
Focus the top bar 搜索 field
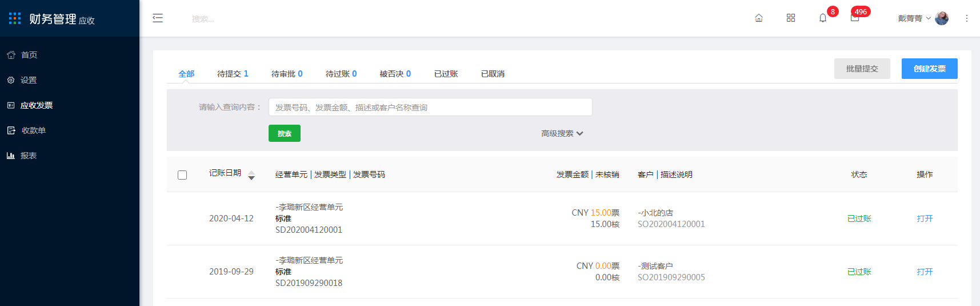(203, 19)
